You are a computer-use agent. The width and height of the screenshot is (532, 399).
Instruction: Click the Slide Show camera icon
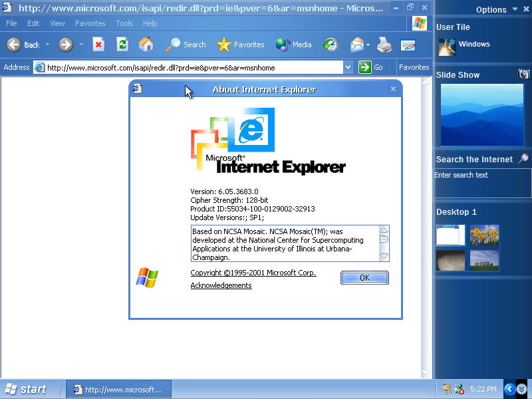coord(523,74)
